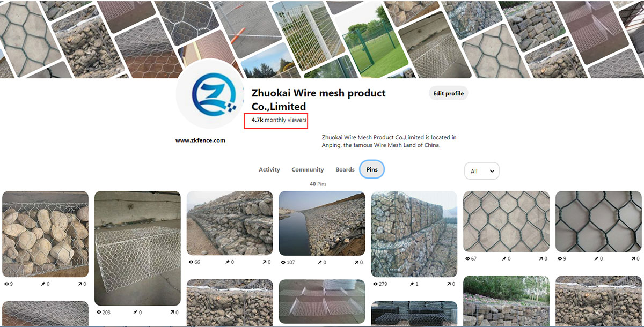Open the All filter dropdown

[x=481, y=171]
